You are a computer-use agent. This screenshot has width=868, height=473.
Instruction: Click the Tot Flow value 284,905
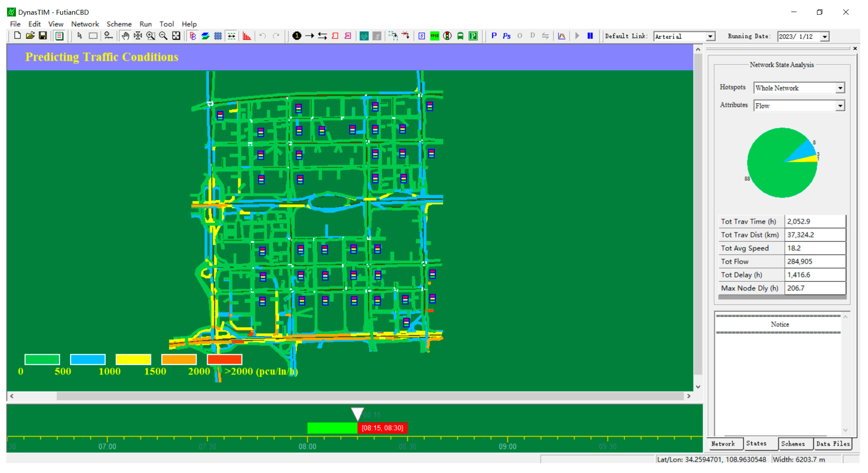point(815,262)
